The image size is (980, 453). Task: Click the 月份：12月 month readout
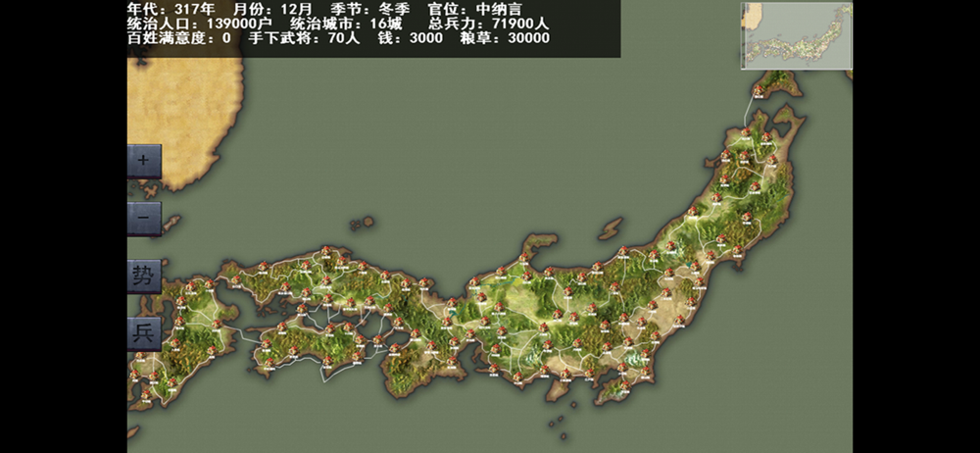tap(271, 10)
